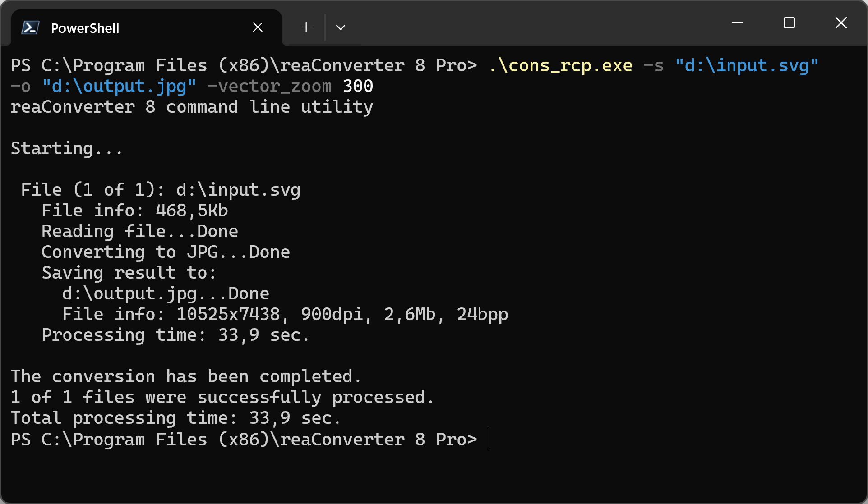Close the PowerShell tab
Image resolution: width=868 pixels, height=504 pixels.
[258, 27]
